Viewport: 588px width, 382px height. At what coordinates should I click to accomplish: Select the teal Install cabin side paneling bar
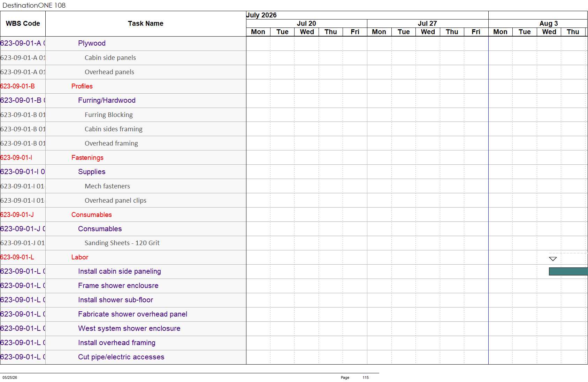568,271
